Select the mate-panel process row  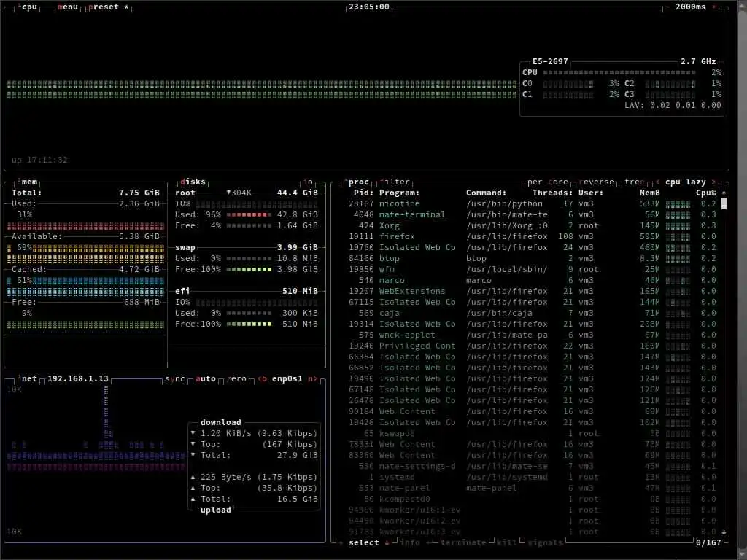click(528, 489)
